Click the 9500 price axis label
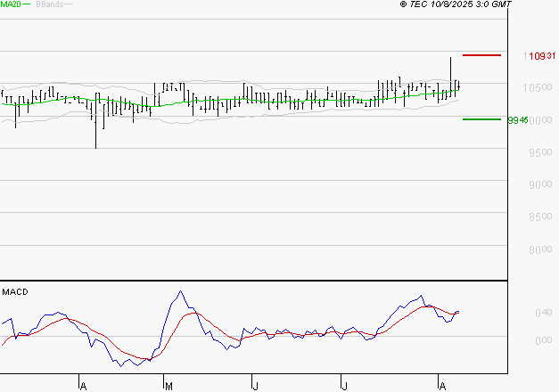 [x=538, y=152]
